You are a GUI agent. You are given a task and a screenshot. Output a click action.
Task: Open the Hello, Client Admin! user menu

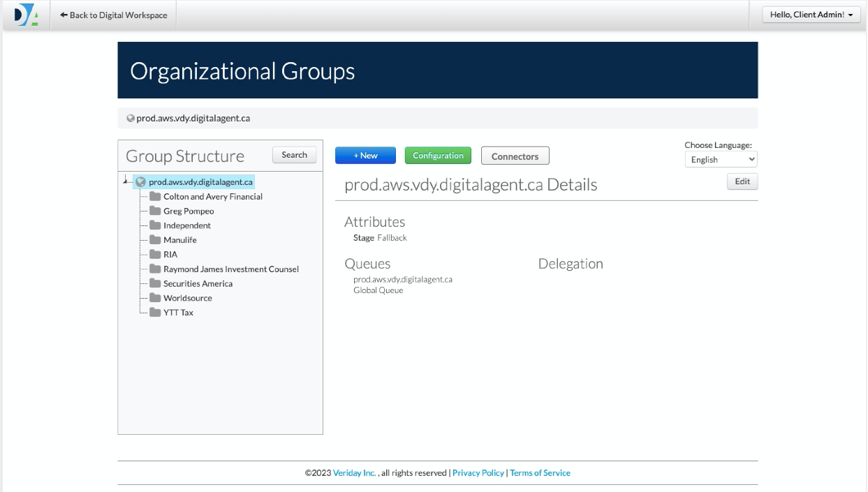811,15
